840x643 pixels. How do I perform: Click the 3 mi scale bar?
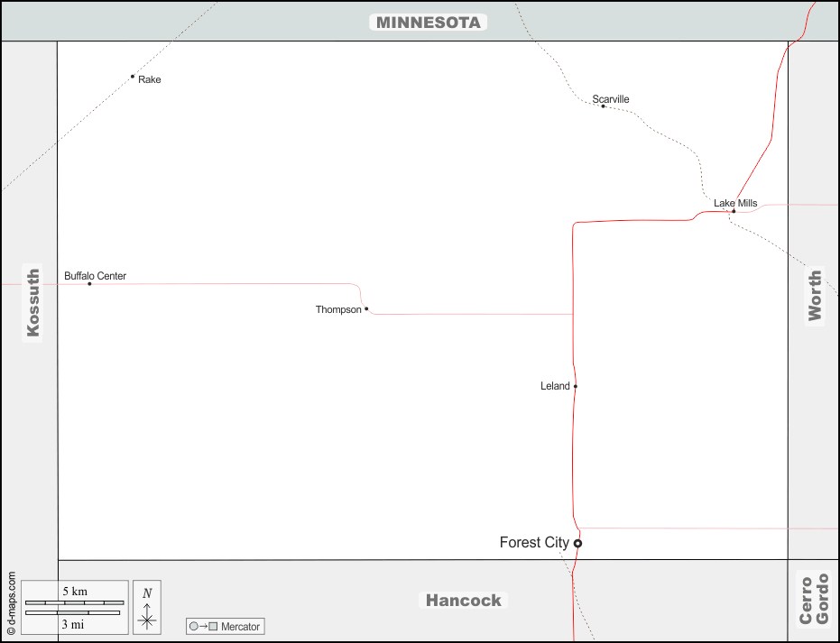coord(72,613)
